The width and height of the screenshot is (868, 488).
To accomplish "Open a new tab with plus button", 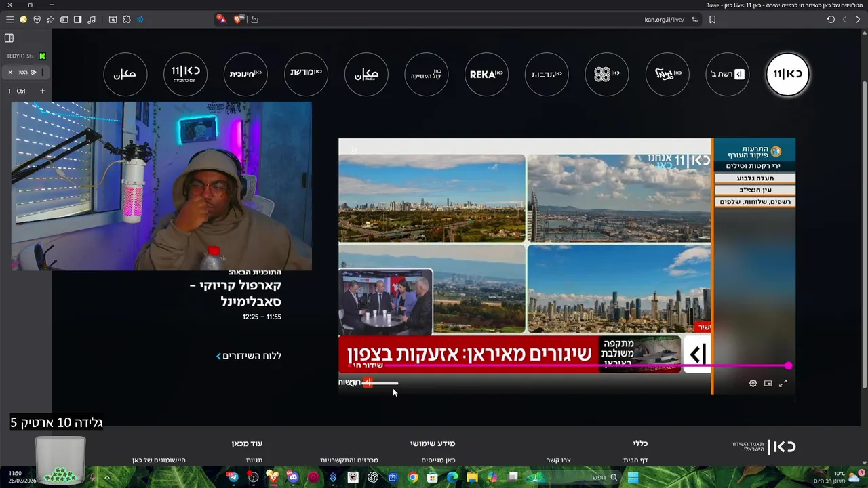I will pos(42,91).
